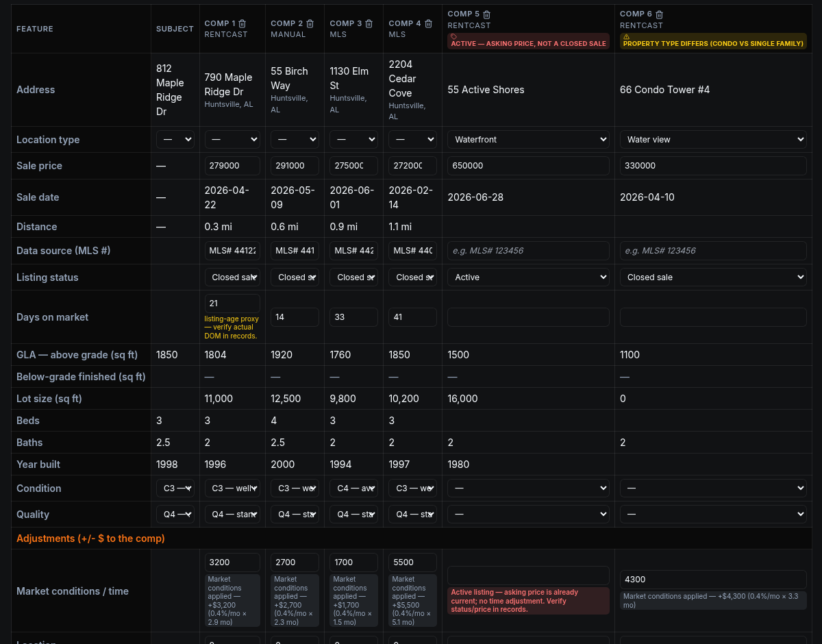Edit Comp 4 market conditions adjustment 5500

coord(412,562)
